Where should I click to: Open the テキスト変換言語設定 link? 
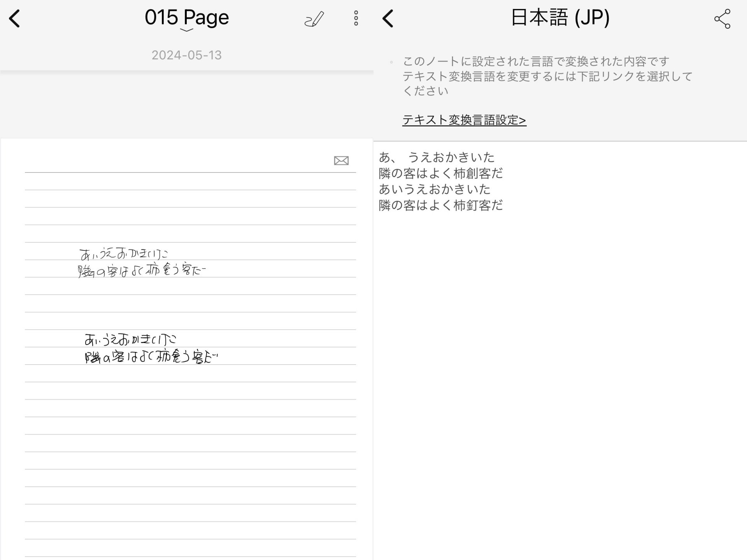click(x=464, y=120)
